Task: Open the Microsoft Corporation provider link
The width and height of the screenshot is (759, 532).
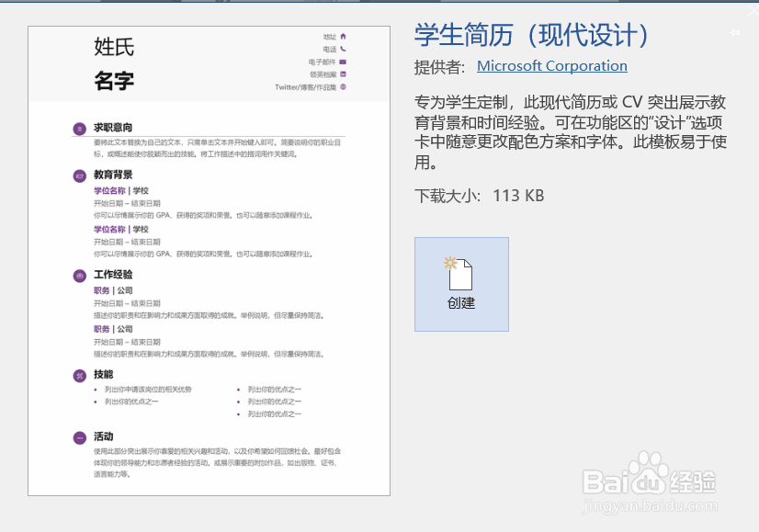Action: [x=552, y=66]
